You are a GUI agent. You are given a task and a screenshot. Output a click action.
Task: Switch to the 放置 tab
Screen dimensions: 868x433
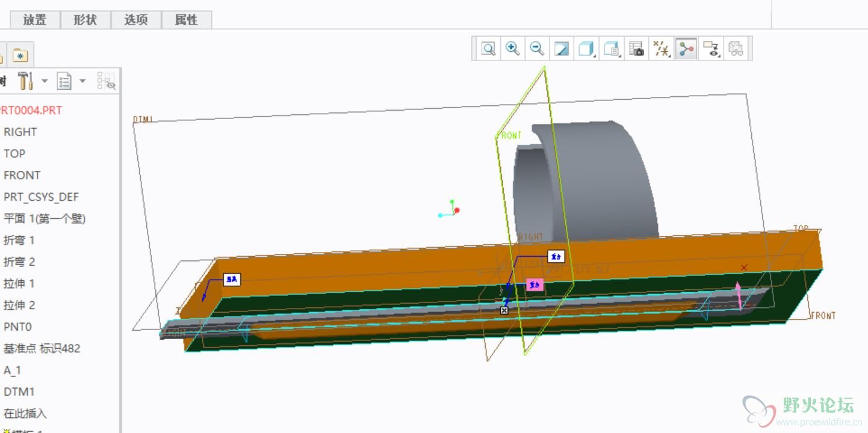(x=35, y=20)
